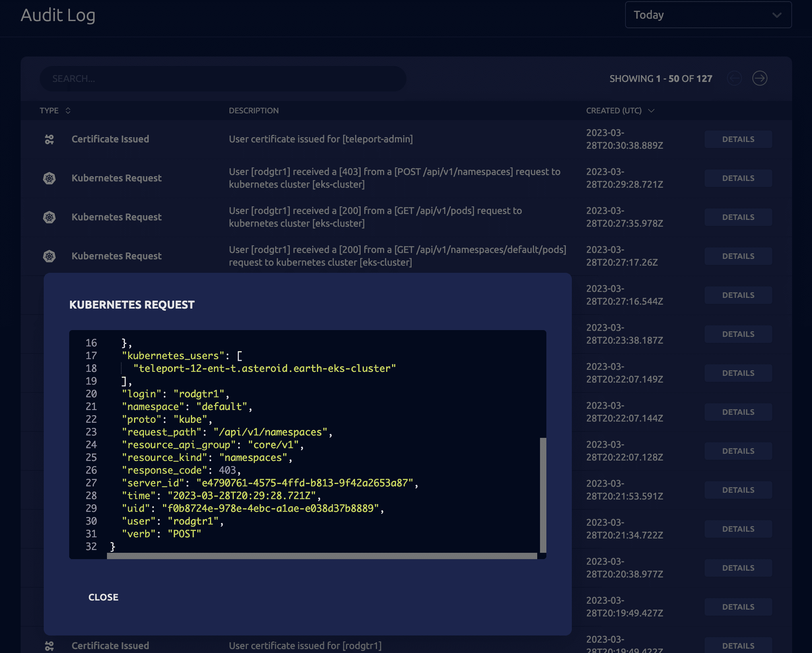Click the audit log search field
Image resolution: width=812 pixels, height=653 pixels.
(223, 79)
